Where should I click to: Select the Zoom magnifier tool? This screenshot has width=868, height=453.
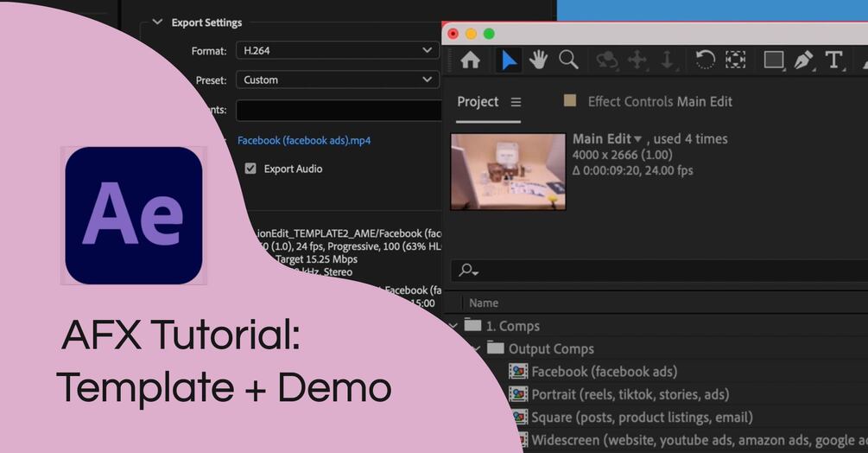[568, 60]
